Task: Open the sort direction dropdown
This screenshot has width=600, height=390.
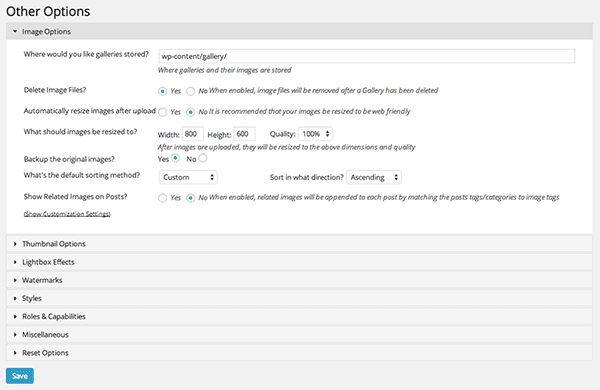Action: (x=374, y=177)
